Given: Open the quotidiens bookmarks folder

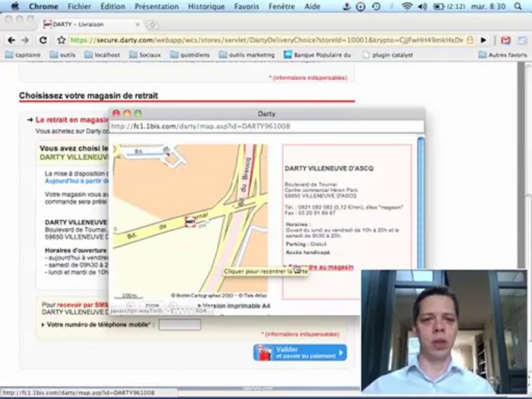Looking at the screenshot, I should (x=190, y=55).
